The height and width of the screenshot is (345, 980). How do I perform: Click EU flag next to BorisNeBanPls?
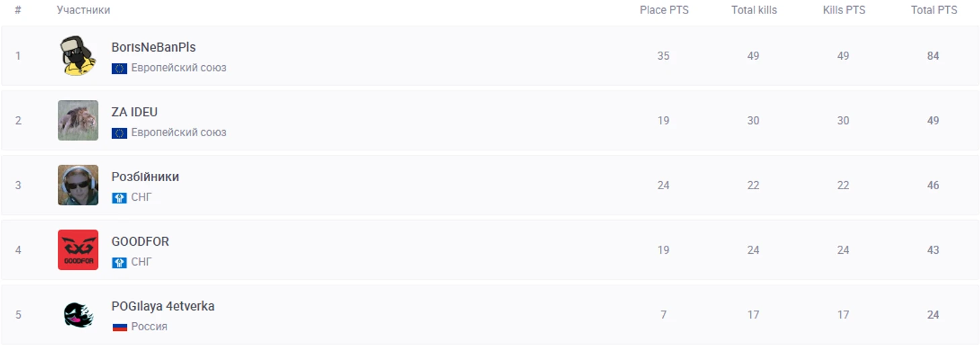[x=119, y=68]
